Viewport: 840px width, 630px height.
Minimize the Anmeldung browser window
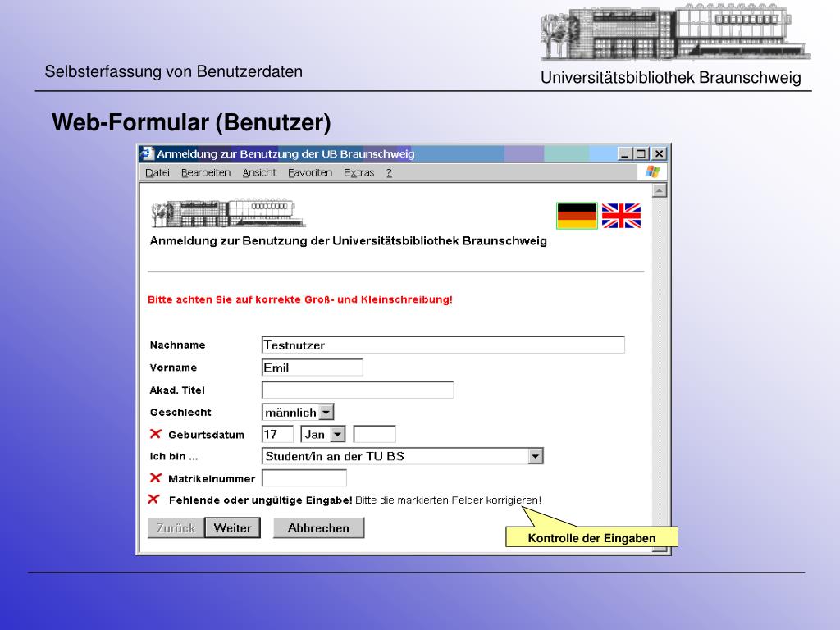click(x=624, y=153)
